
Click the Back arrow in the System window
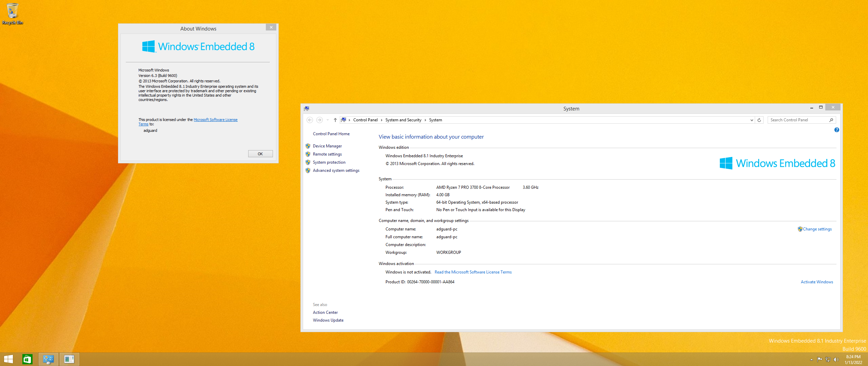[310, 120]
